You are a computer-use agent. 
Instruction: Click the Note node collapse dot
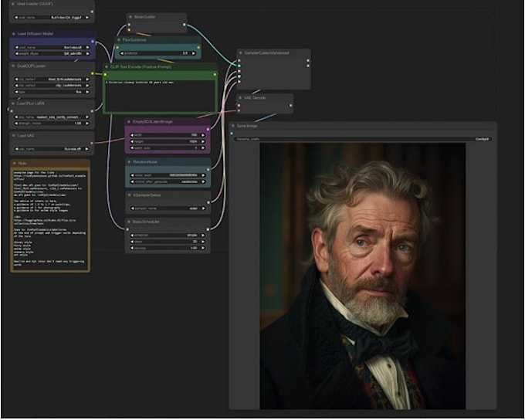pos(16,164)
